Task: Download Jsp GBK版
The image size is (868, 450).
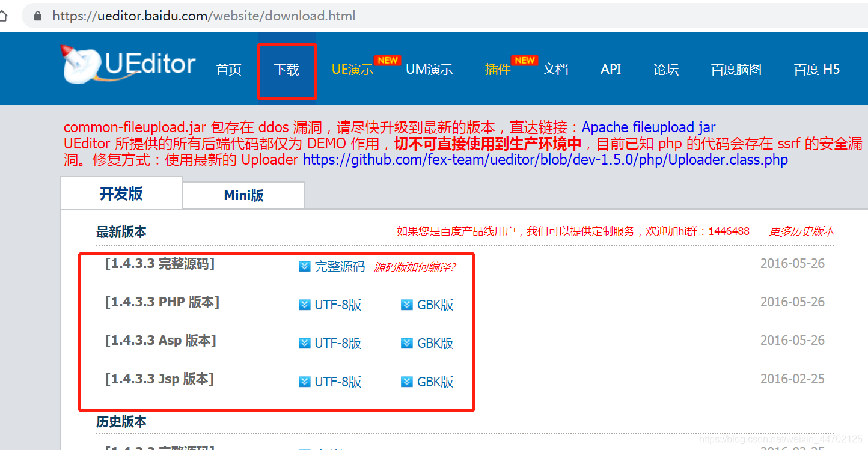Action: pos(435,382)
